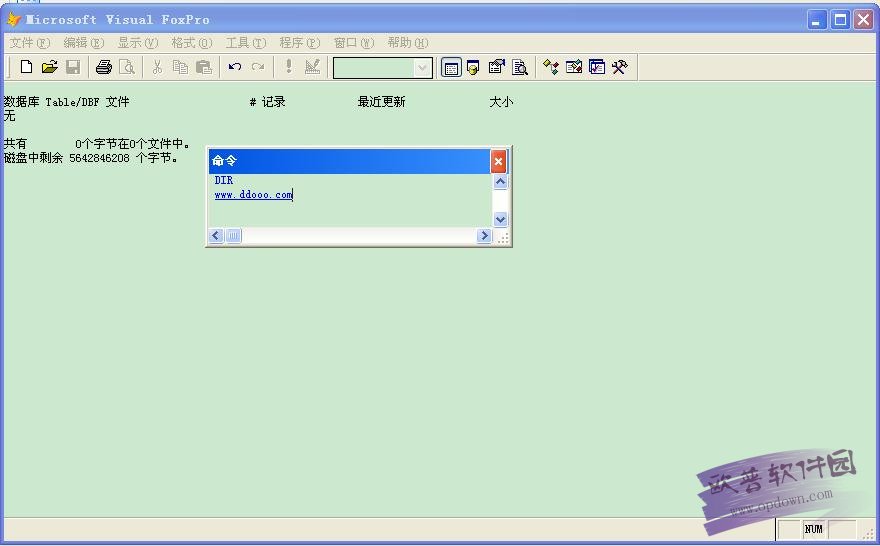Screen dimensions: 880x546
Task: Click the FoxPro fox icon in title bar
Action: pos(13,20)
